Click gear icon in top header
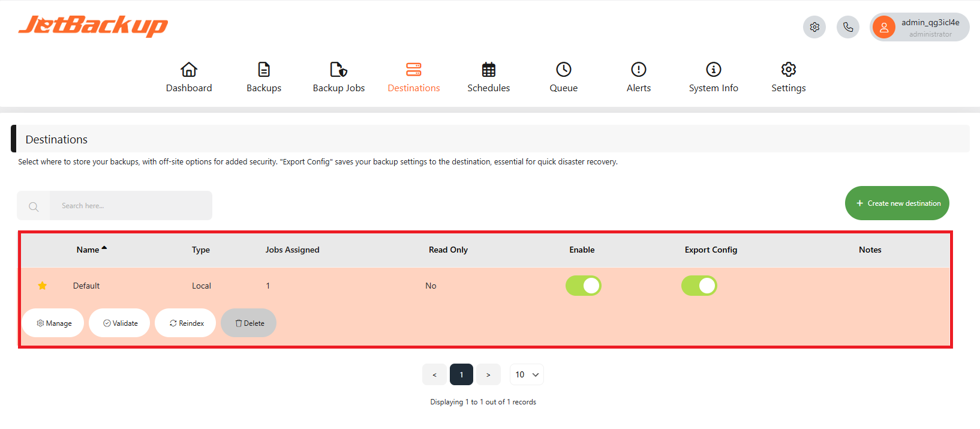 (814, 27)
